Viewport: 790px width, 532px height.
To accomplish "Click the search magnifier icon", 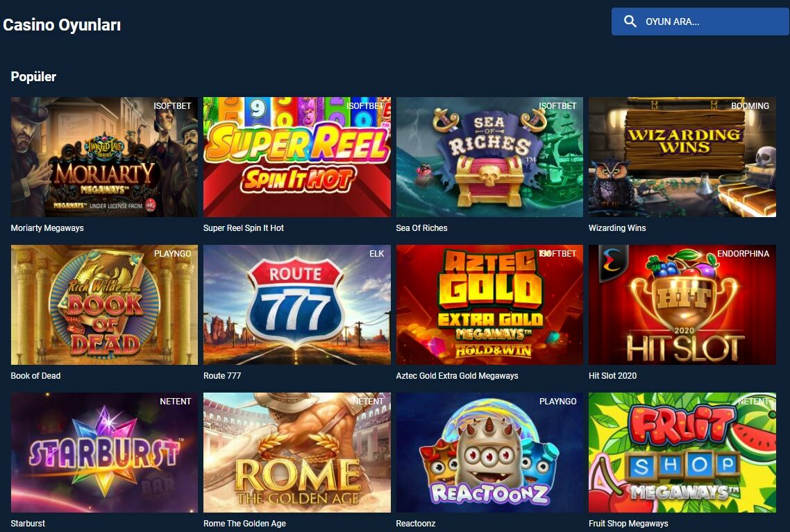I will coord(630,21).
